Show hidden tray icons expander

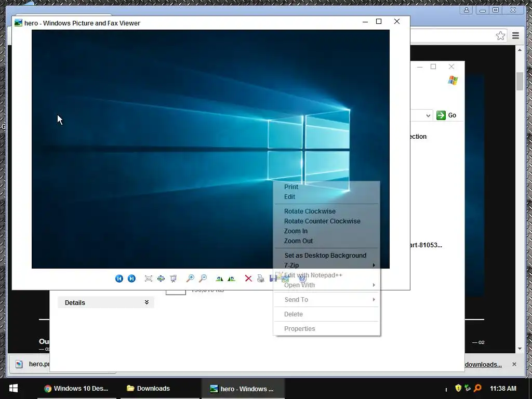click(446, 390)
